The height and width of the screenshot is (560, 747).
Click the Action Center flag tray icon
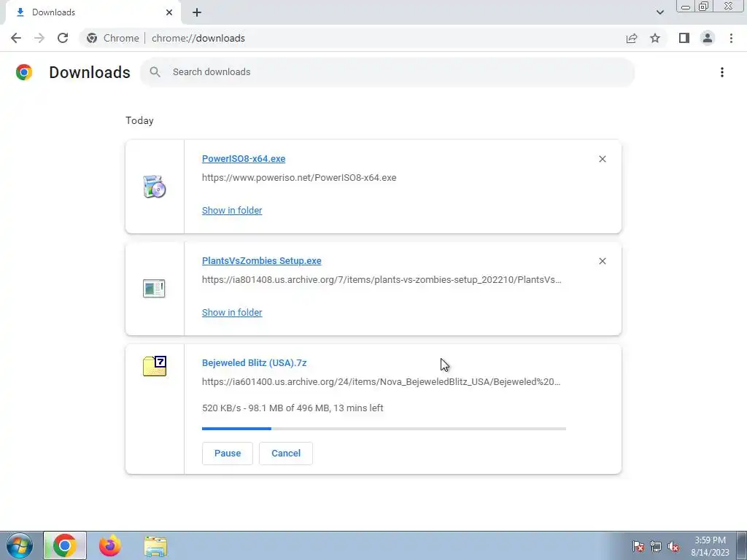[638, 546]
